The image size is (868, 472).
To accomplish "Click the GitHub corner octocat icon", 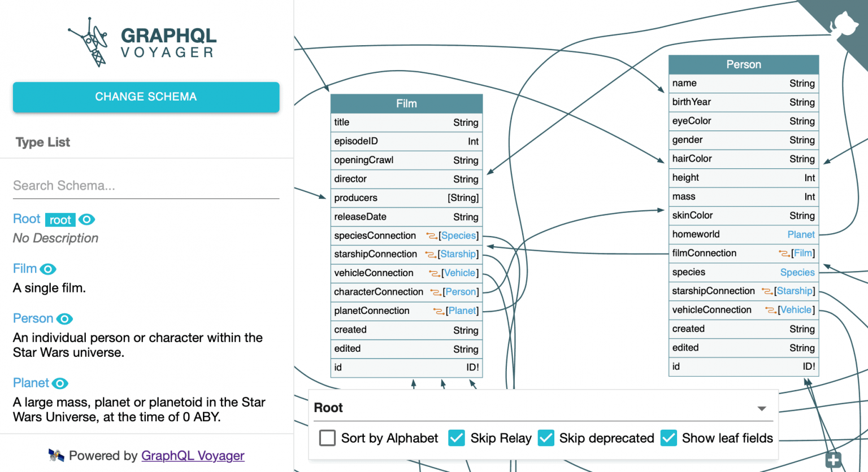I will (x=843, y=26).
